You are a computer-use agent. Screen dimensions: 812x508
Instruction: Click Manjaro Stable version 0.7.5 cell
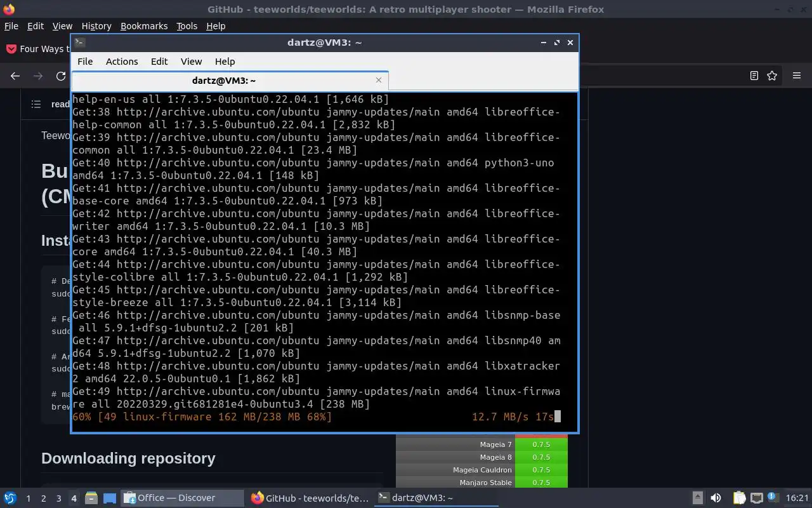click(x=541, y=483)
